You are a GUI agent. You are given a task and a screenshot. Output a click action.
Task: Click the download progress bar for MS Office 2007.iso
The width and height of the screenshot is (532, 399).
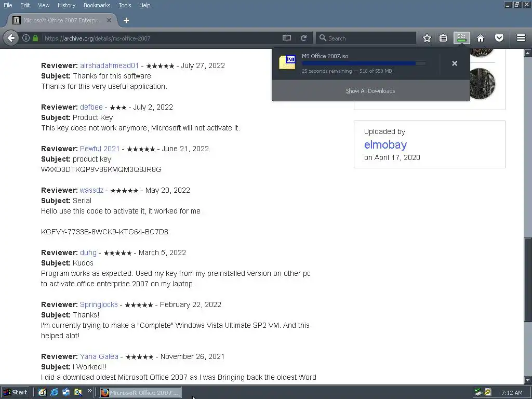point(364,63)
